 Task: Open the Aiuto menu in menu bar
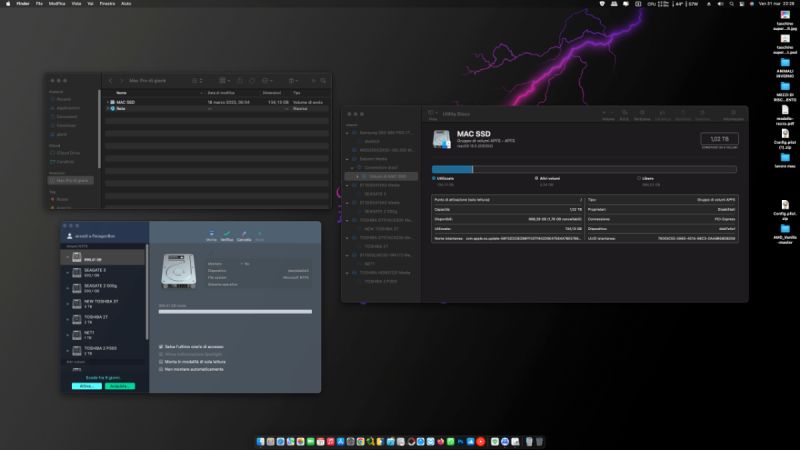tap(126, 4)
